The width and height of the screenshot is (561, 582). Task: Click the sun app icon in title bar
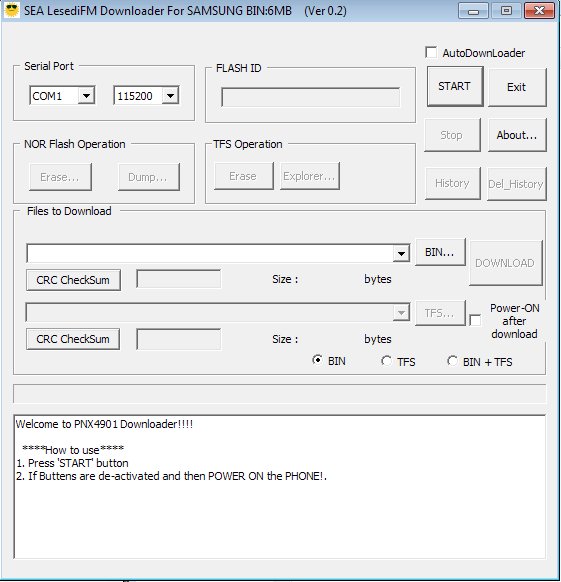click(x=12, y=10)
